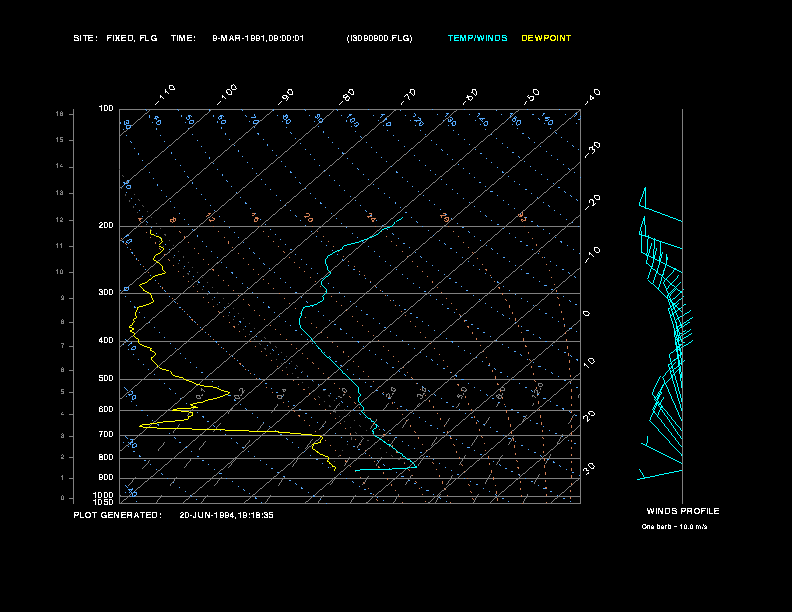Click the -40 temperature label at corner

point(590,96)
